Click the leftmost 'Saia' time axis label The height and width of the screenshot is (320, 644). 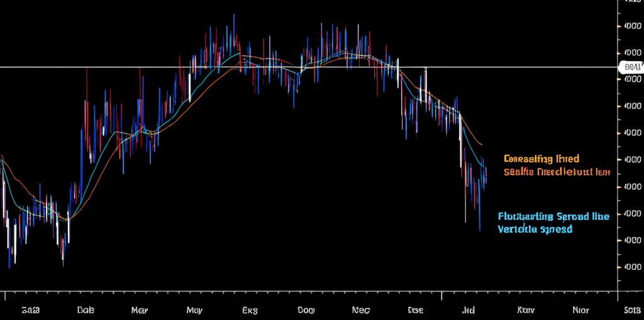(x=30, y=310)
